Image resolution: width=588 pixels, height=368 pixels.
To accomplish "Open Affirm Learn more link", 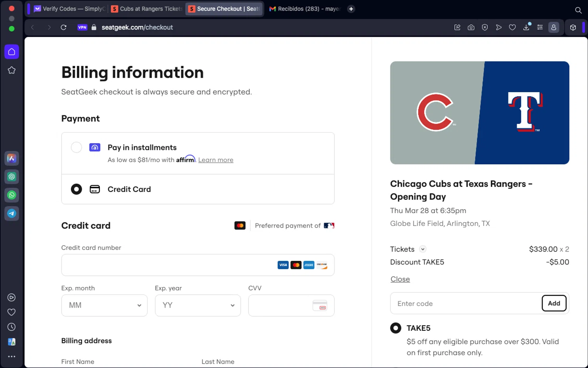I will coord(216,160).
